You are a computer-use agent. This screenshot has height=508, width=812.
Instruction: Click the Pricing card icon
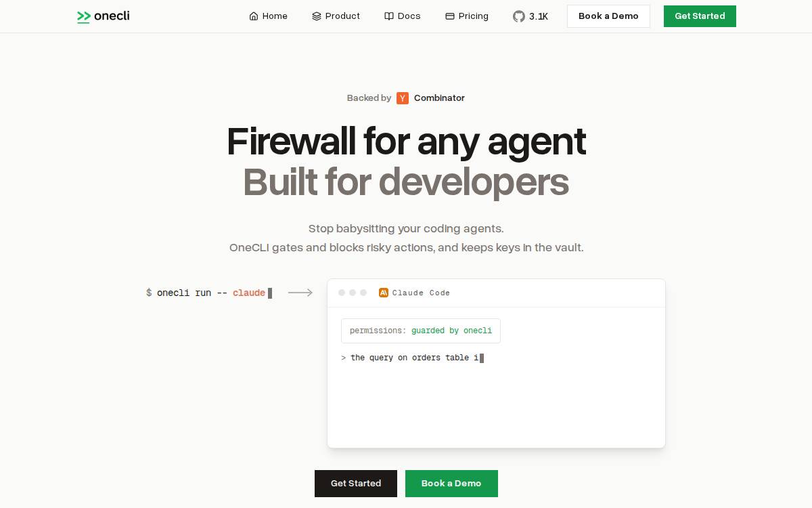point(450,16)
